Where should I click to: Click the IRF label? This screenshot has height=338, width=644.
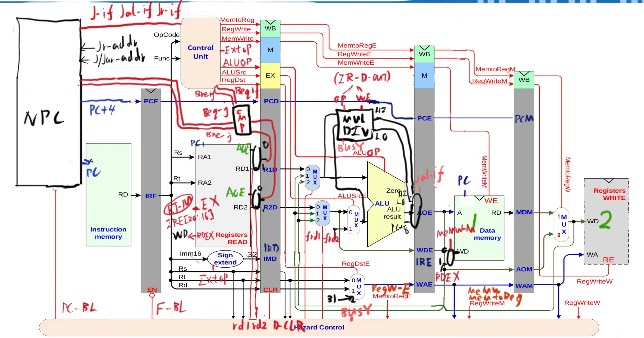pyautogui.click(x=151, y=196)
